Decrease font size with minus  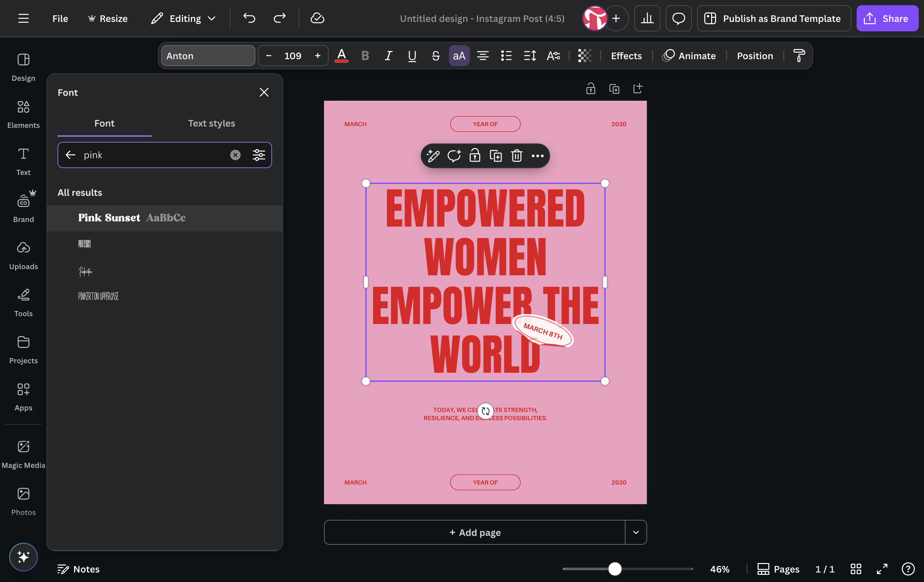(x=269, y=56)
